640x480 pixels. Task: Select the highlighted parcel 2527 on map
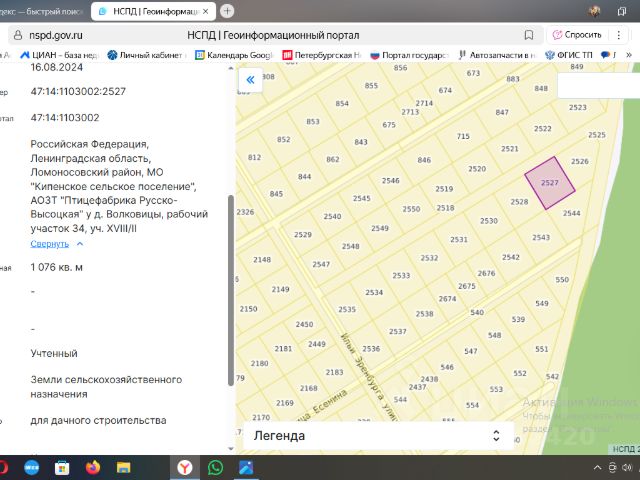550,183
